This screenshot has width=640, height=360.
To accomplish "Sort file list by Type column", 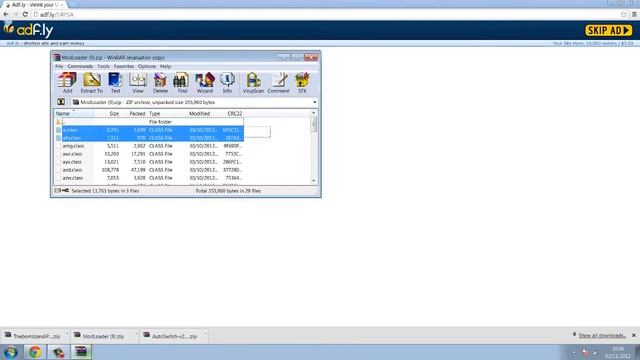I will click(167, 113).
